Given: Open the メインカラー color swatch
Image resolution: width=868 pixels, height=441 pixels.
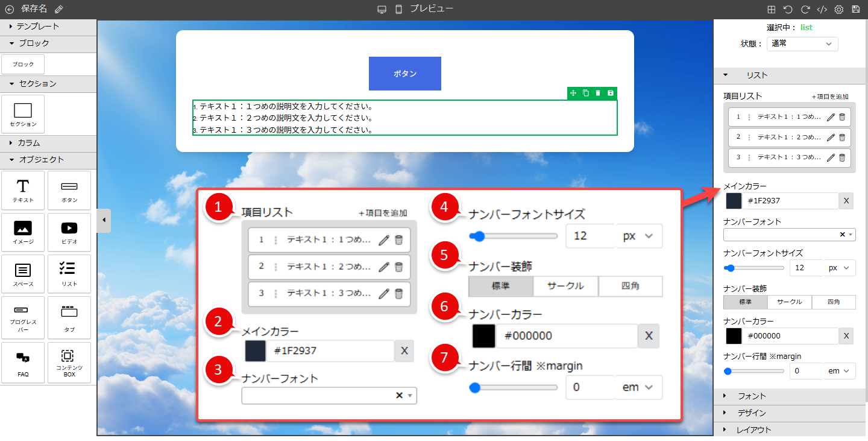Looking at the screenshot, I should (x=255, y=351).
